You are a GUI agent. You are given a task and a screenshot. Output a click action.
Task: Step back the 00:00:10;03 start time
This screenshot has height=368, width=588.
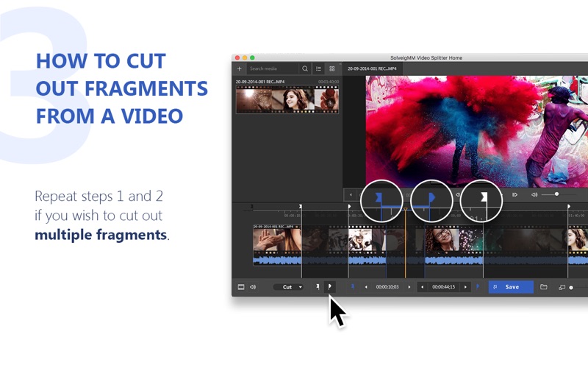366,287
